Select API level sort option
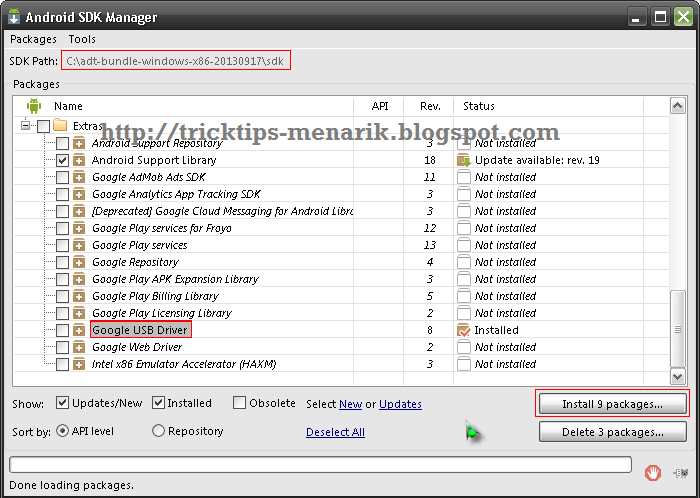The height and width of the screenshot is (498, 700). [62, 431]
